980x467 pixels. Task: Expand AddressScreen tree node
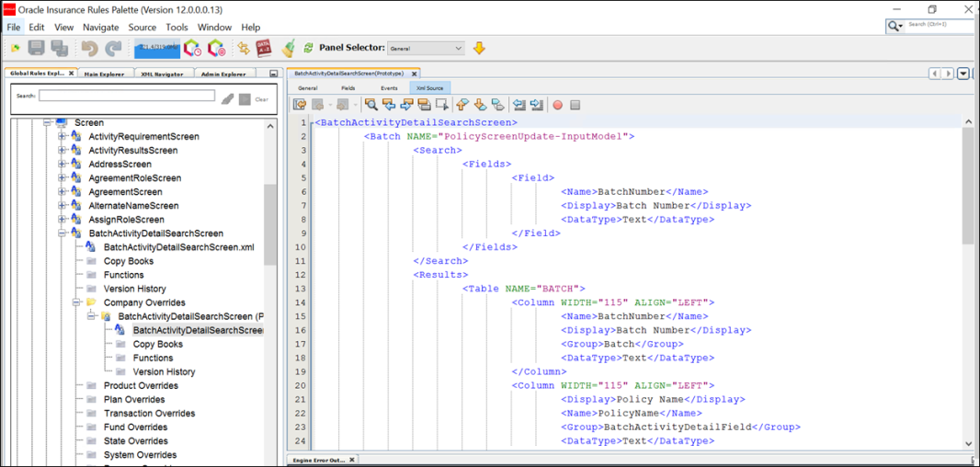62,164
